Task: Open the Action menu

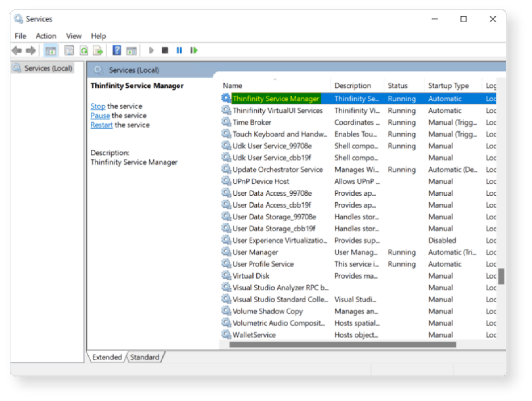Action: coord(46,36)
